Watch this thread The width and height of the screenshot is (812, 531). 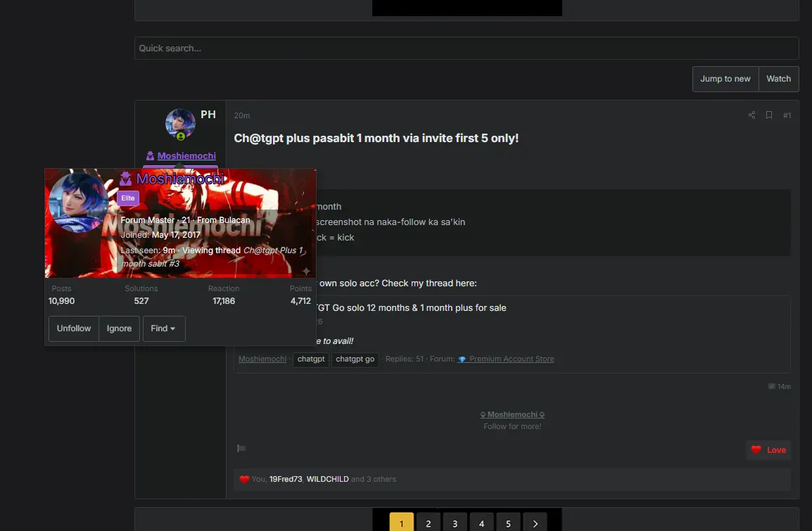pyautogui.click(x=778, y=79)
